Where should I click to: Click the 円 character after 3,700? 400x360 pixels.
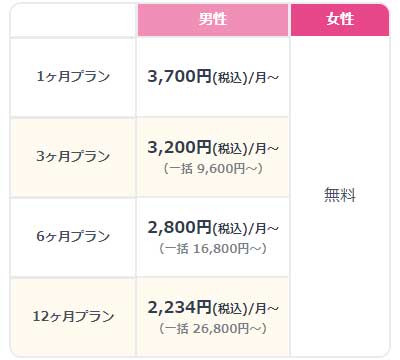point(204,76)
